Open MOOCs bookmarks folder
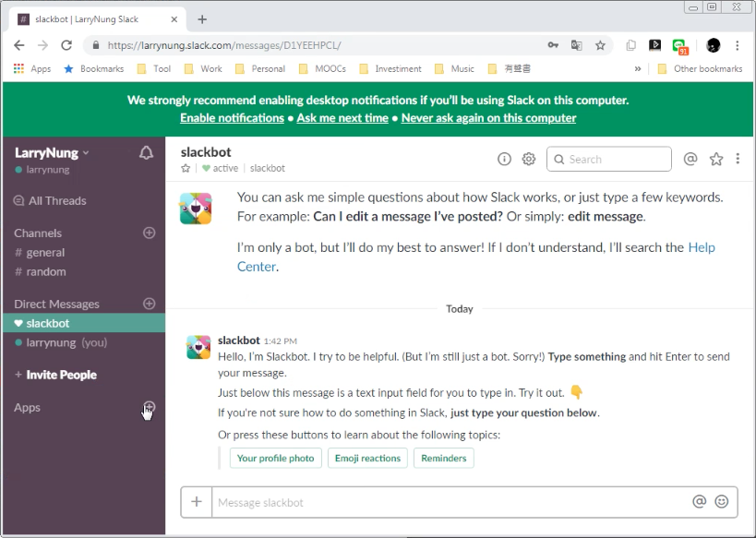Image resolution: width=756 pixels, height=538 pixels. (x=322, y=69)
